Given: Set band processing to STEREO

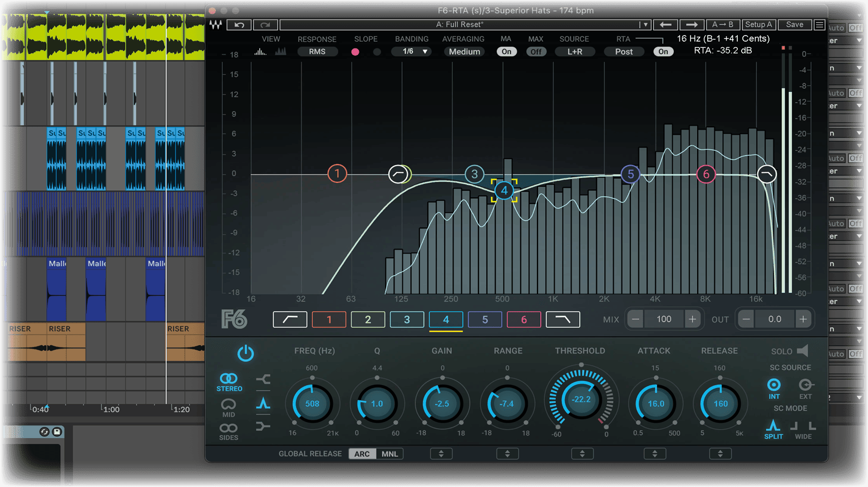Looking at the screenshot, I should 229,382.
